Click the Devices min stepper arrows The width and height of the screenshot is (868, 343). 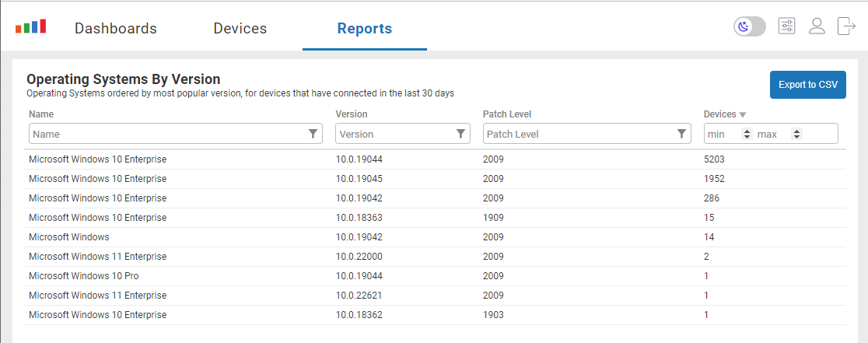click(x=747, y=134)
